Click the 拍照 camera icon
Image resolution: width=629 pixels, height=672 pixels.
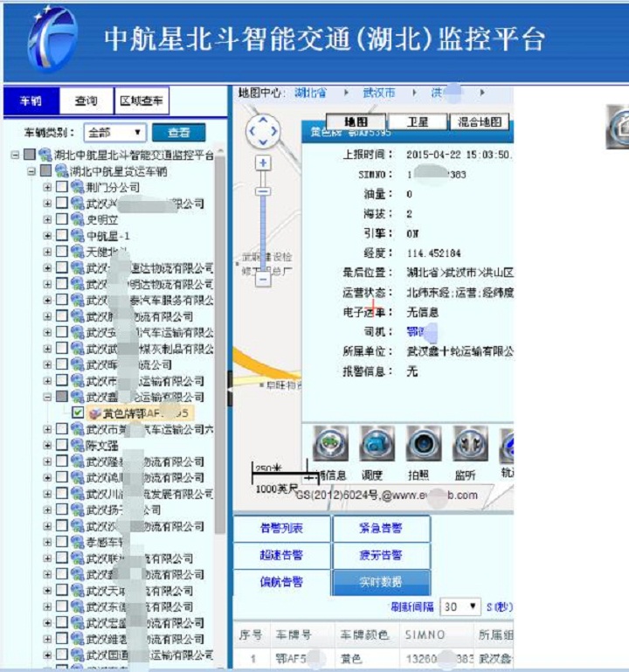[x=424, y=443]
